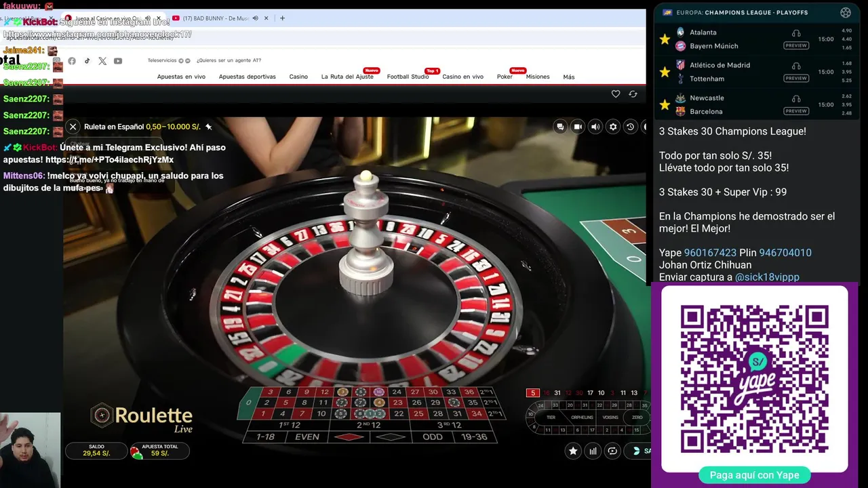Toggle favorite star for Atalanta vs Bayern
The width and height of the screenshot is (868, 488).
[665, 39]
